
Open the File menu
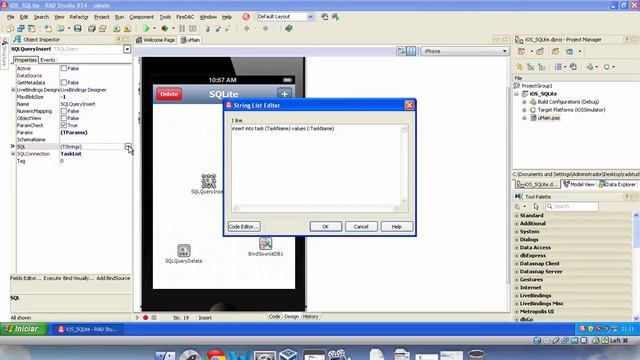pos(11,17)
